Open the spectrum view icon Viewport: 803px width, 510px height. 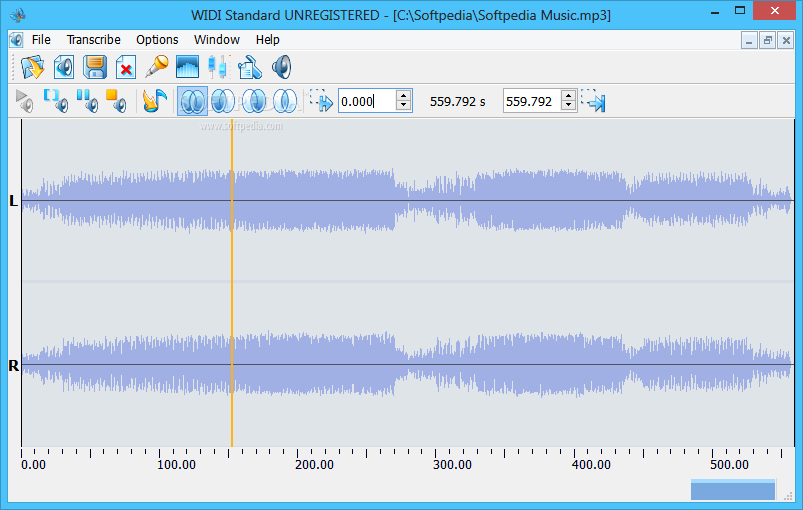[187, 67]
